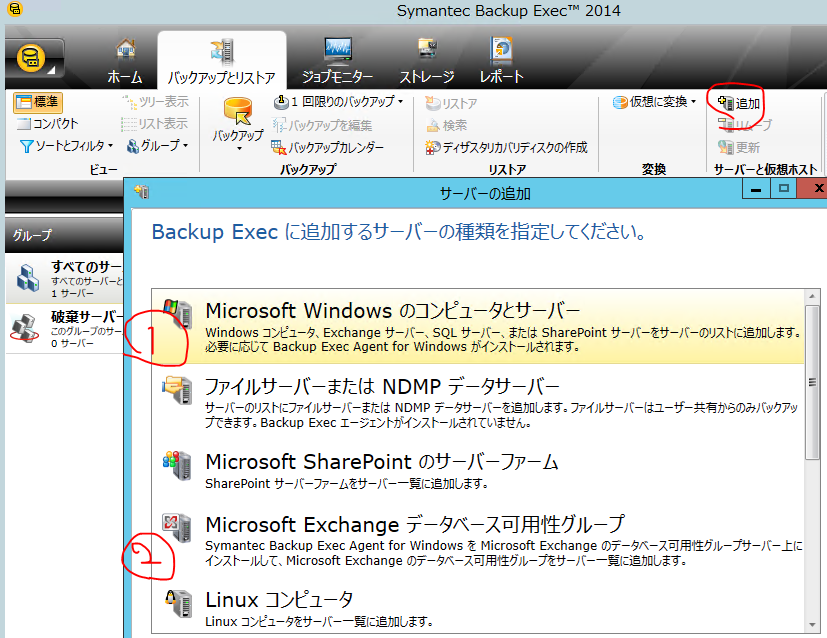Viewport: 827px width, 638px height.
Task: Click Symantec app icon in title bar
Action: 15,9
